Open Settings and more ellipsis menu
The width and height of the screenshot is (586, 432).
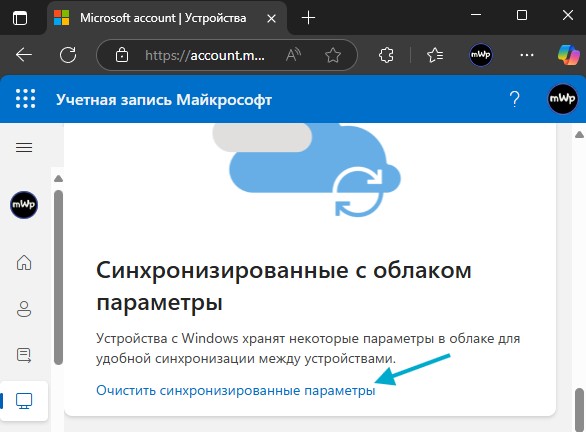click(527, 55)
